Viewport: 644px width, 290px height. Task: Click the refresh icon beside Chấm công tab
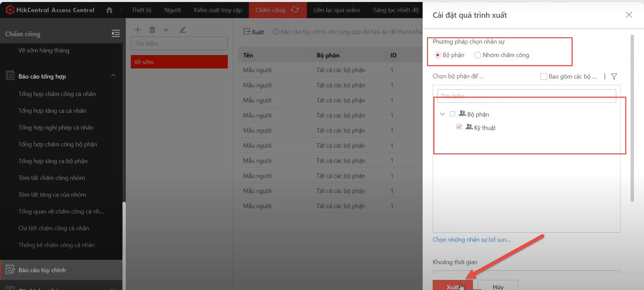coord(295,10)
